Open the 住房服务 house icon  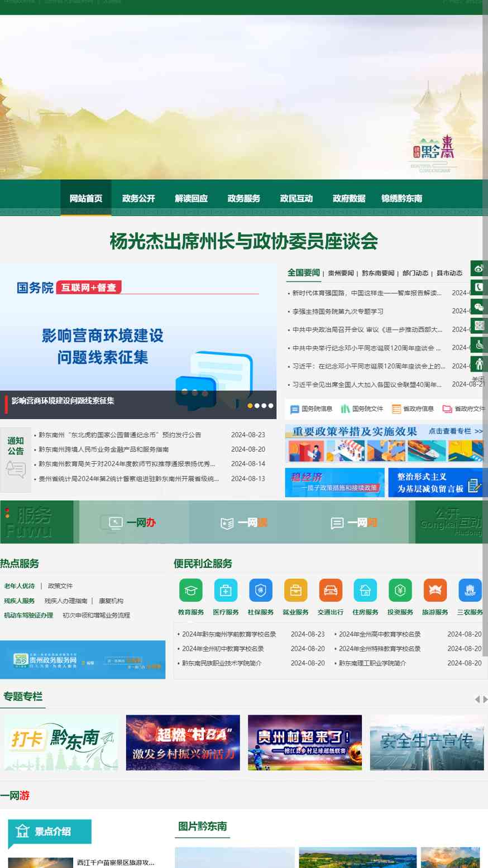(x=365, y=590)
